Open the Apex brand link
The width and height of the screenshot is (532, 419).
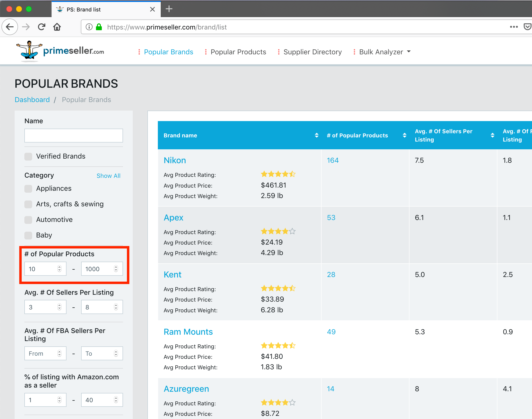click(173, 218)
